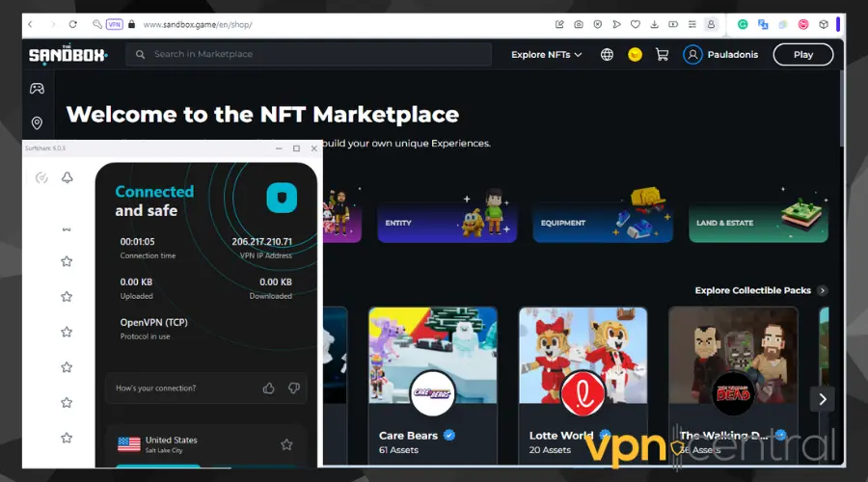Click the OpenVPN (TCP) protocol text
This screenshot has width=868, height=482.
pyautogui.click(x=154, y=323)
